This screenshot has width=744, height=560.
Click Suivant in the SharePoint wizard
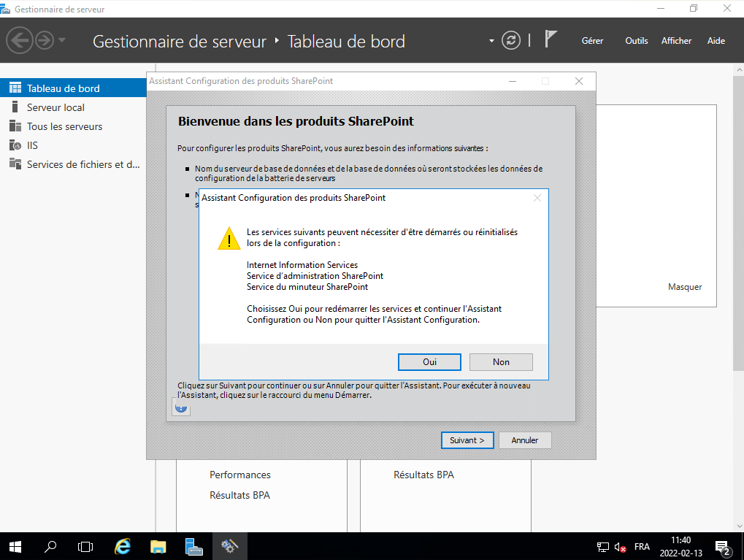pos(467,440)
